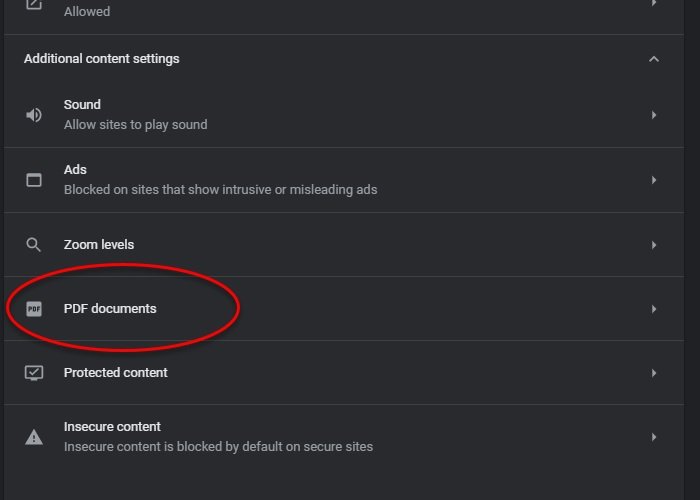The width and height of the screenshot is (700, 500).
Task: Click the PDF documents icon
Action: click(34, 309)
